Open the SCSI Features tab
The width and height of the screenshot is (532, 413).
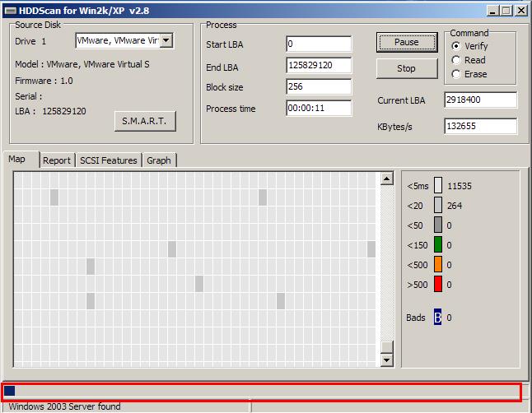[x=109, y=160]
